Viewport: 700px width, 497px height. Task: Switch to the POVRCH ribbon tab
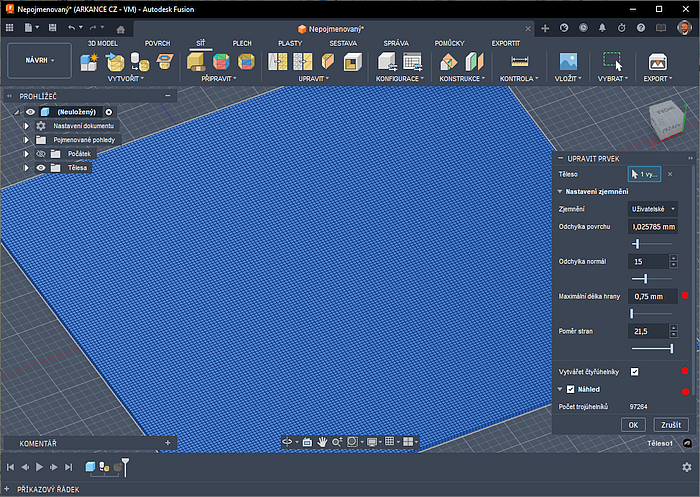157,44
